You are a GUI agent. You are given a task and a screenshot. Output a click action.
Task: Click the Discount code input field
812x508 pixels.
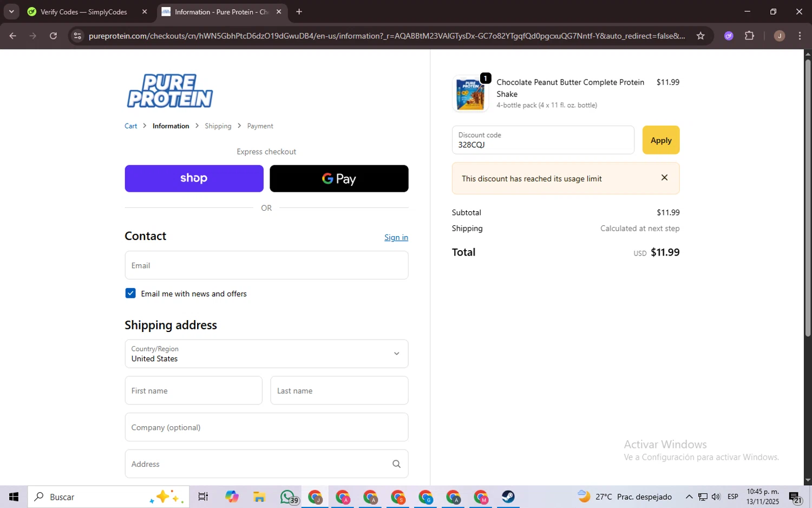click(x=543, y=140)
